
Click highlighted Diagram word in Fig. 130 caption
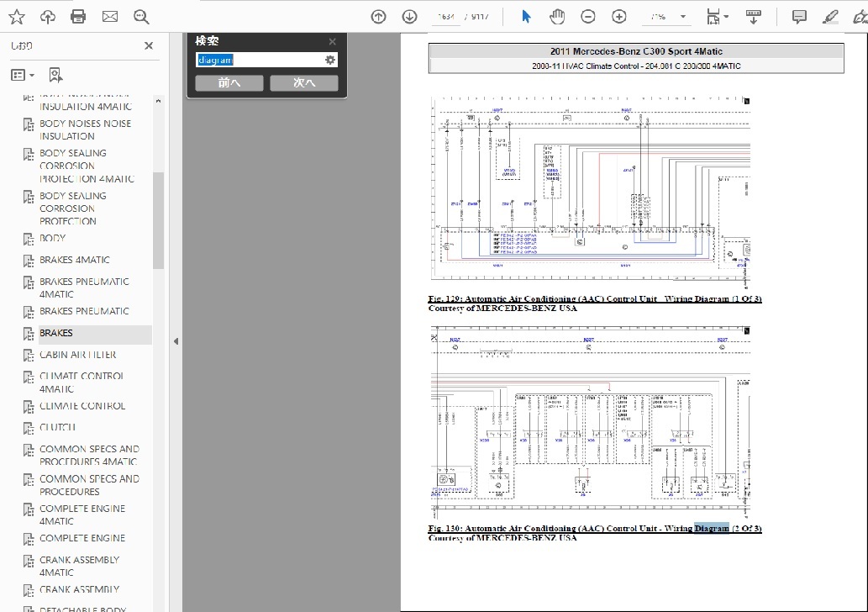(712, 529)
